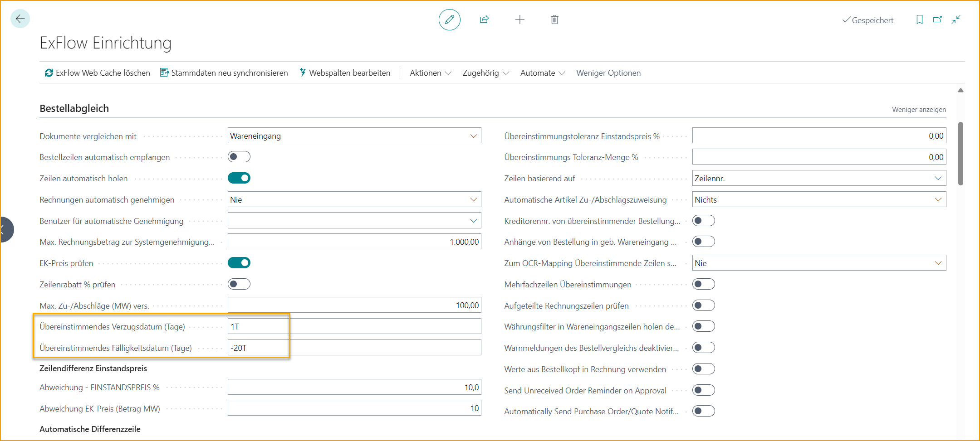Toggle Anhänge von Bestellung in geb. Wareneingang
This screenshot has width=980, height=441.
pyautogui.click(x=704, y=242)
